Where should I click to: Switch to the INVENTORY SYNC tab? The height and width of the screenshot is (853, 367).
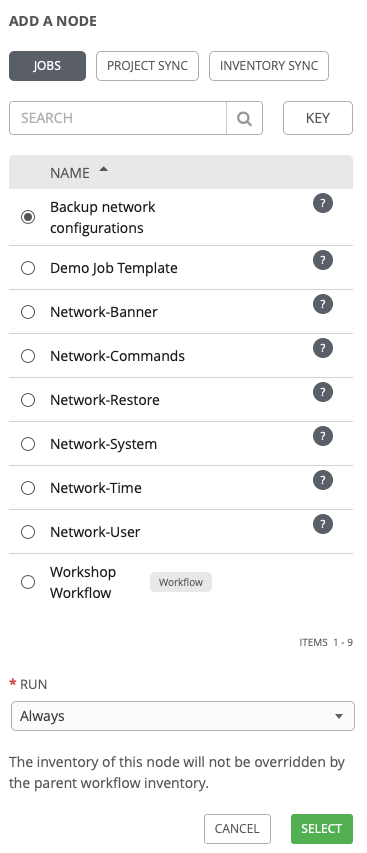pos(269,66)
